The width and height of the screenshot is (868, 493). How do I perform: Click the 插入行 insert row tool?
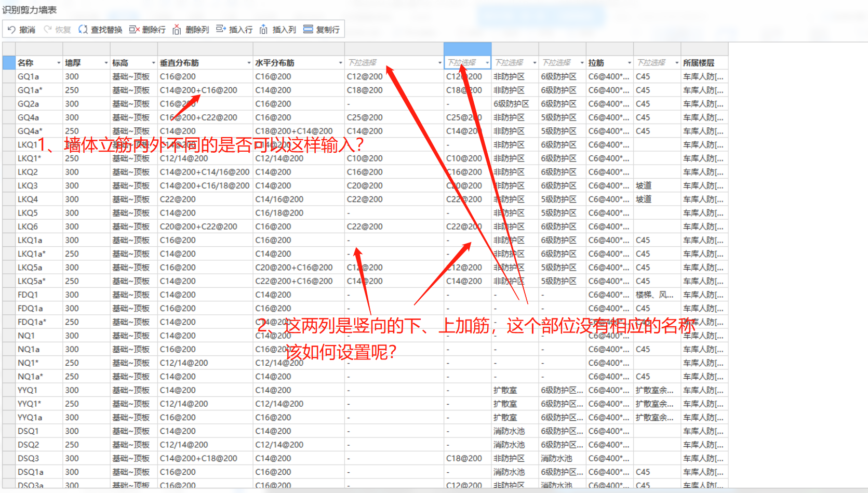pos(234,30)
